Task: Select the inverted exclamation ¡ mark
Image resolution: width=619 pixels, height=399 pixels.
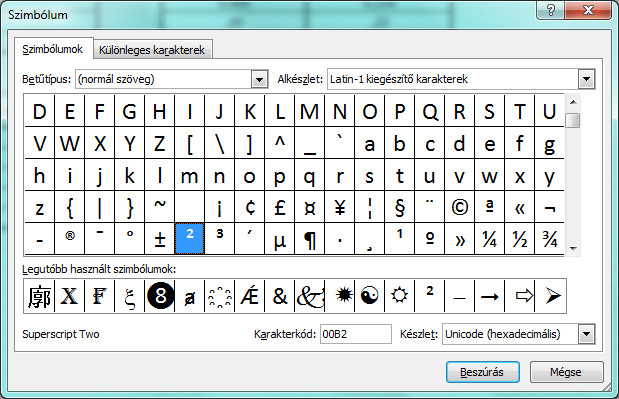Action: point(219,207)
